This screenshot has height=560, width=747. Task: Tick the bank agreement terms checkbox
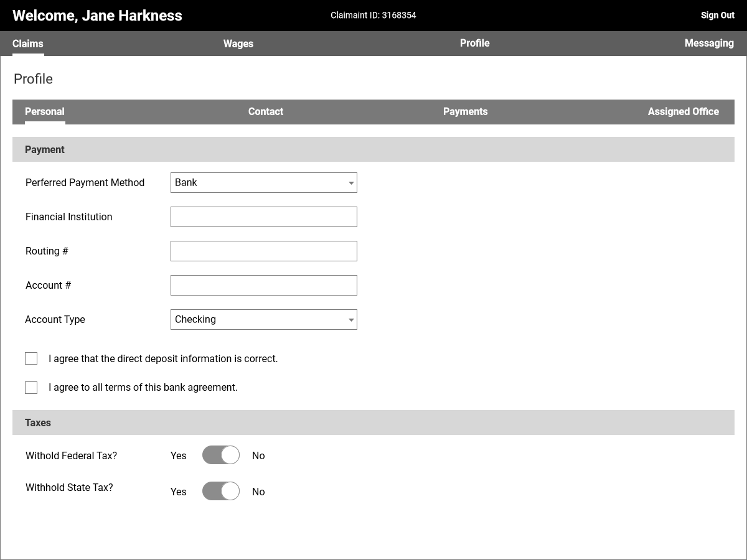pos(31,388)
